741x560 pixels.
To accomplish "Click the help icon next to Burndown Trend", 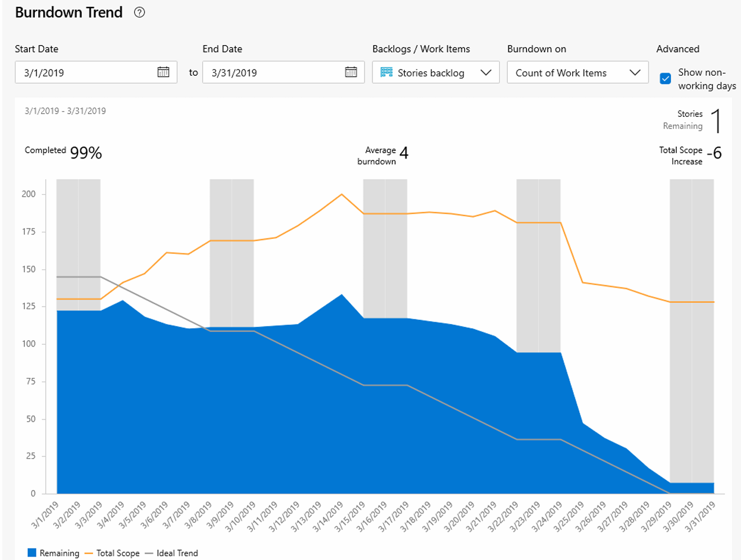I will pyautogui.click(x=140, y=12).
